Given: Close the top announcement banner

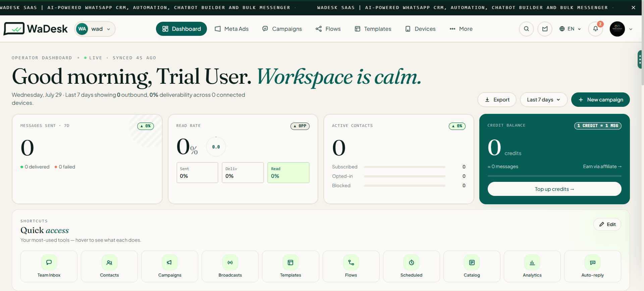Looking at the screenshot, I should pyautogui.click(x=633, y=7).
